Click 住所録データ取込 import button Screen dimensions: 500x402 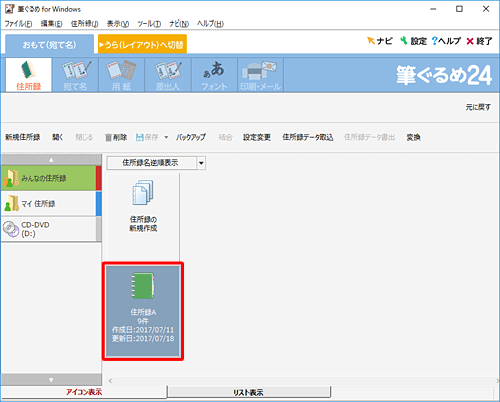tap(308, 137)
